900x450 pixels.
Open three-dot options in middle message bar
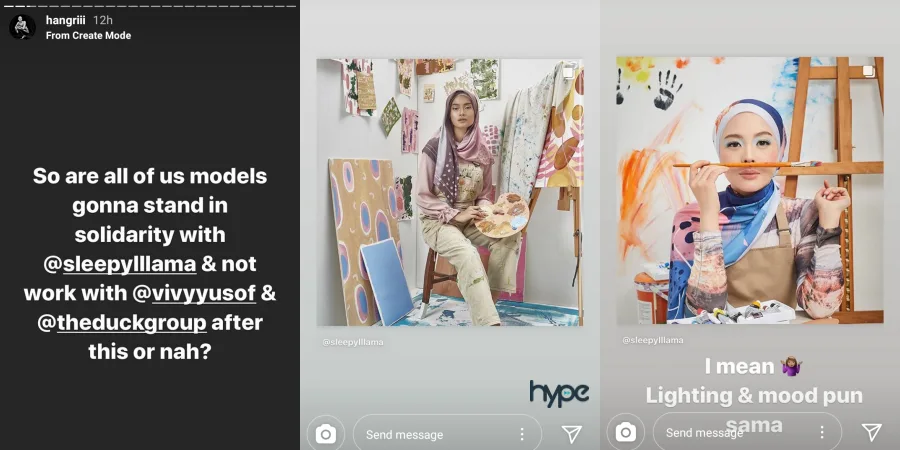pos(521,434)
